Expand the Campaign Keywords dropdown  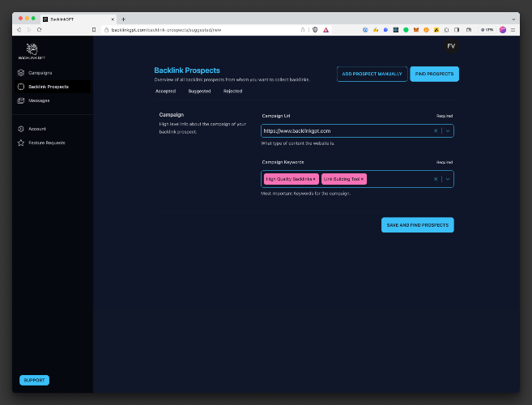[x=448, y=179]
